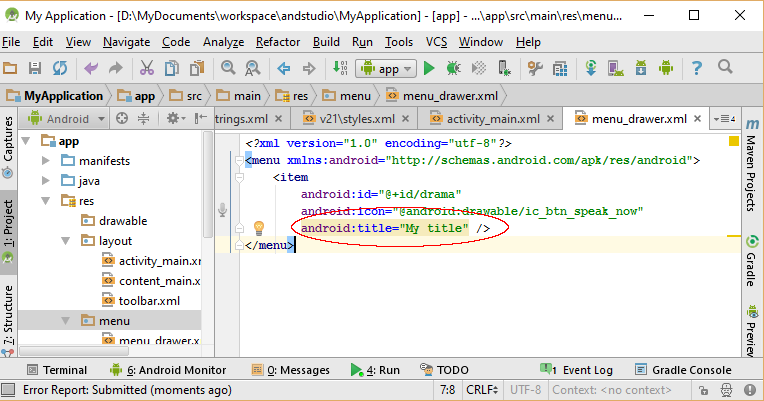
Task: Click the yellow inspection indicator square
Action: coord(733,141)
